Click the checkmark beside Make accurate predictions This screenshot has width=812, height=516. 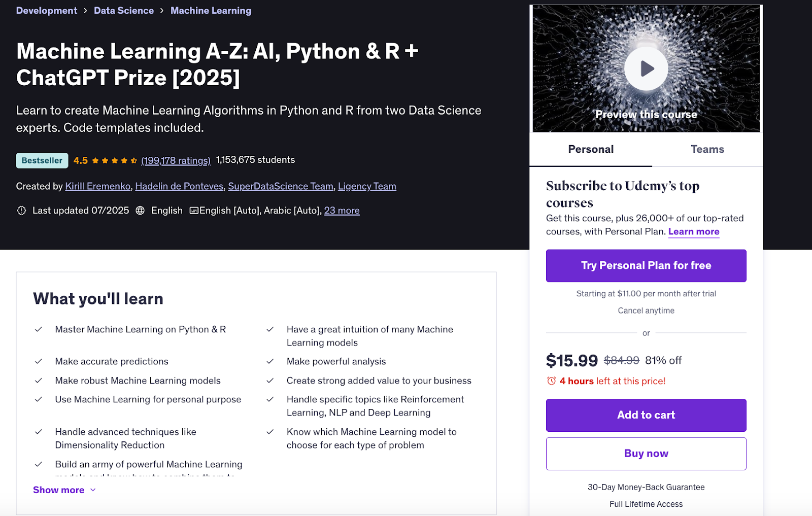point(38,361)
